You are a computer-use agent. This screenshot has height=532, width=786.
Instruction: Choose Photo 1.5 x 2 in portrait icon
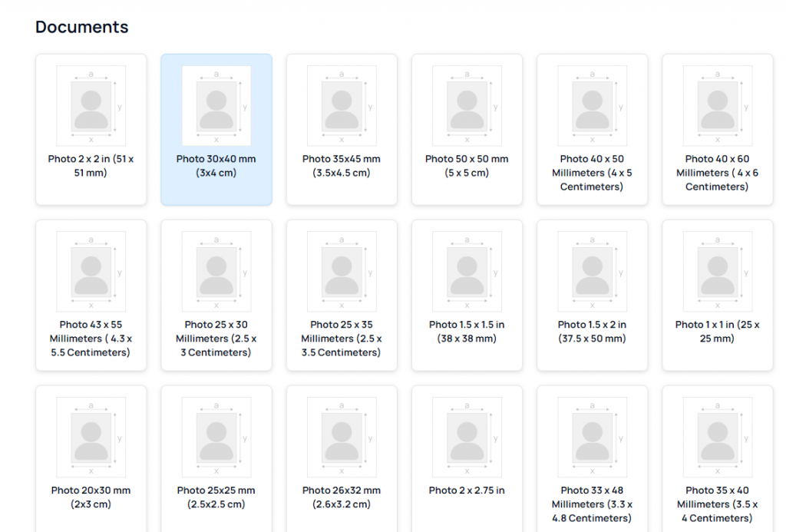pos(592,272)
